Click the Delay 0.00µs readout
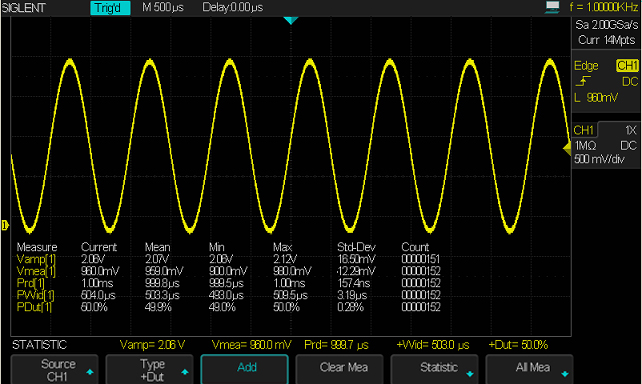The height and width of the screenshot is (384, 642). click(x=233, y=7)
